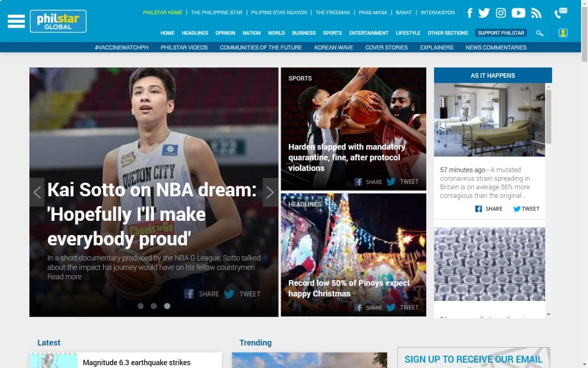Open The Philippine Star link
Image resolution: width=588 pixels, height=368 pixels.
pos(217,12)
